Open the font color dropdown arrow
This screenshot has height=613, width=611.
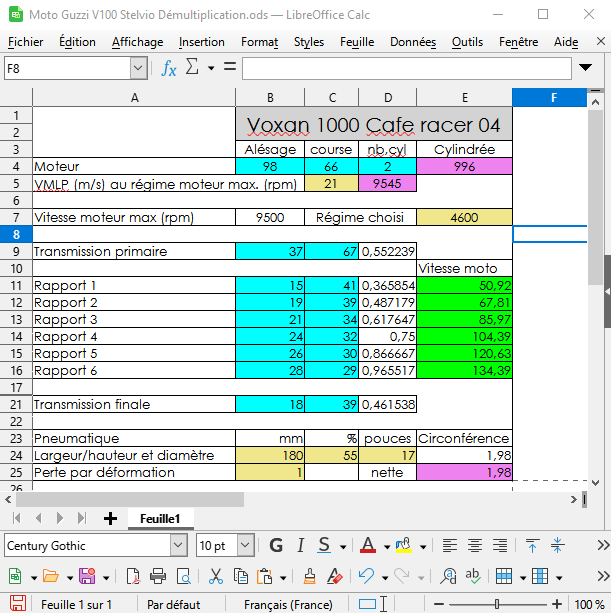387,546
